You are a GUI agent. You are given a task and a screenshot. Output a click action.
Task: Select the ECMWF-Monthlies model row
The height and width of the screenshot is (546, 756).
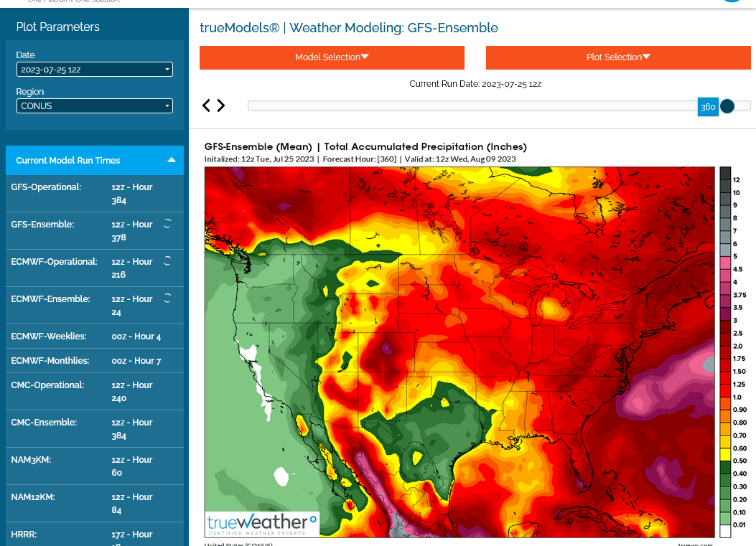(x=95, y=360)
